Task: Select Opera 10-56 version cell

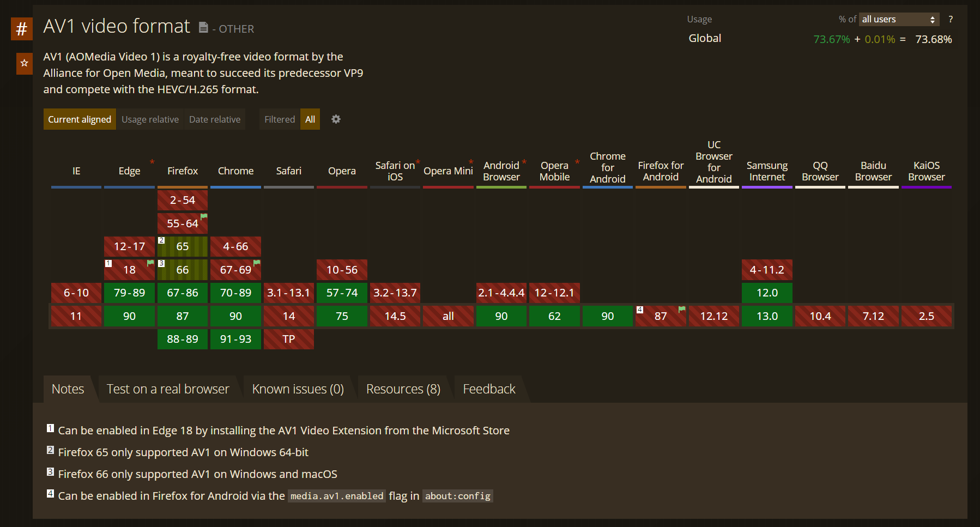Action: [x=342, y=270]
